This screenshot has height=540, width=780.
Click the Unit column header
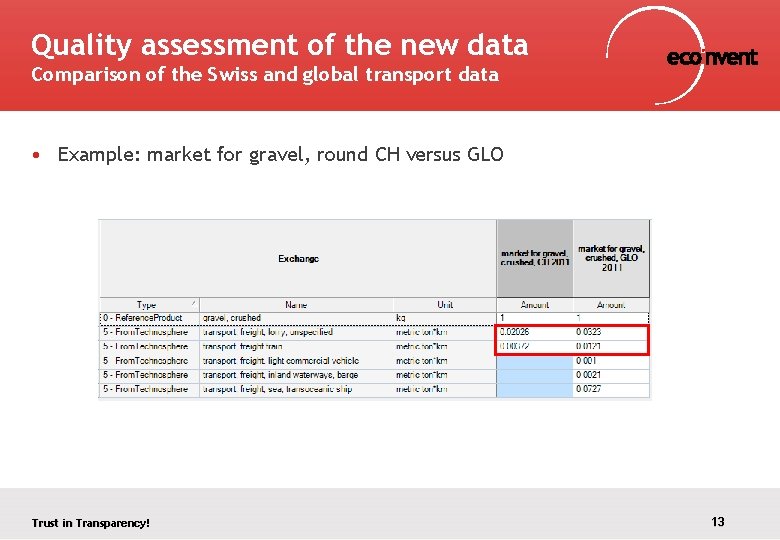click(x=445, y=305)
